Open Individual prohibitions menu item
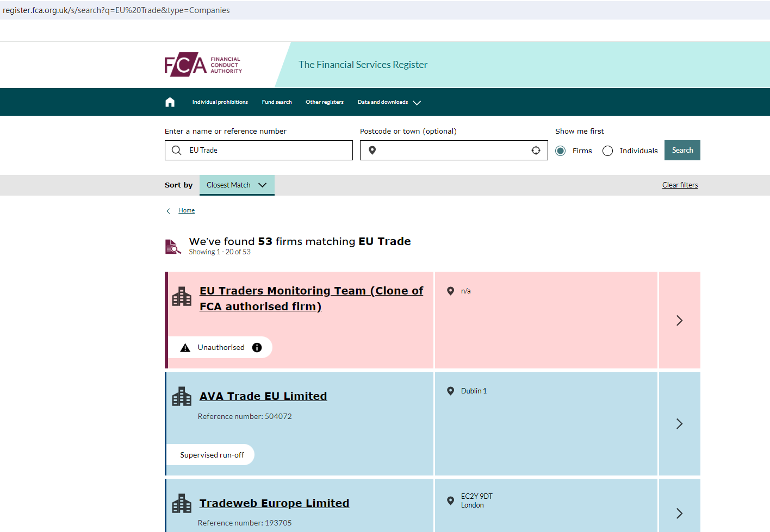770x532 pixels. 220,102
